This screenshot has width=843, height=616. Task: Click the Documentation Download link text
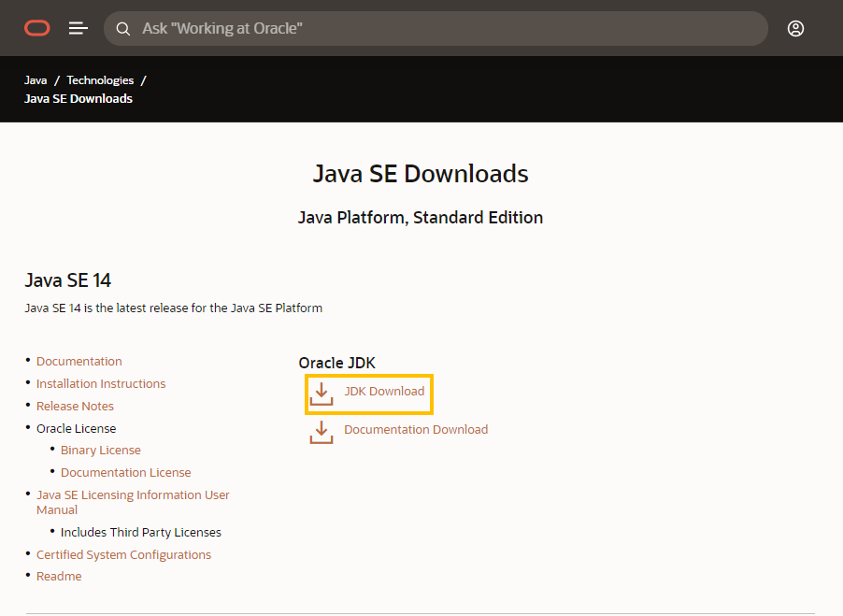(416, 429)
